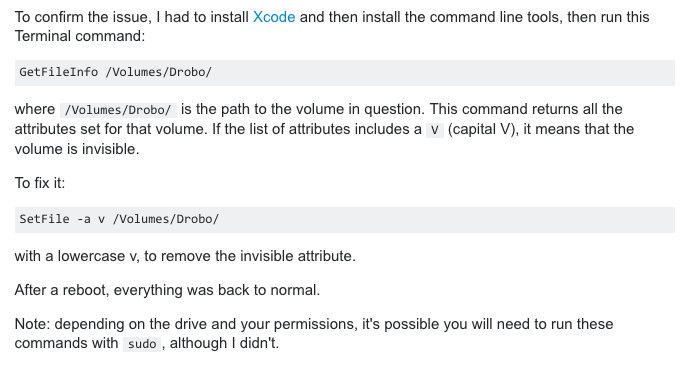The width and height of the screenshot is (692, 365).
Task: Click the lowercase v argument in SetFile command
Action: [102, 219]
